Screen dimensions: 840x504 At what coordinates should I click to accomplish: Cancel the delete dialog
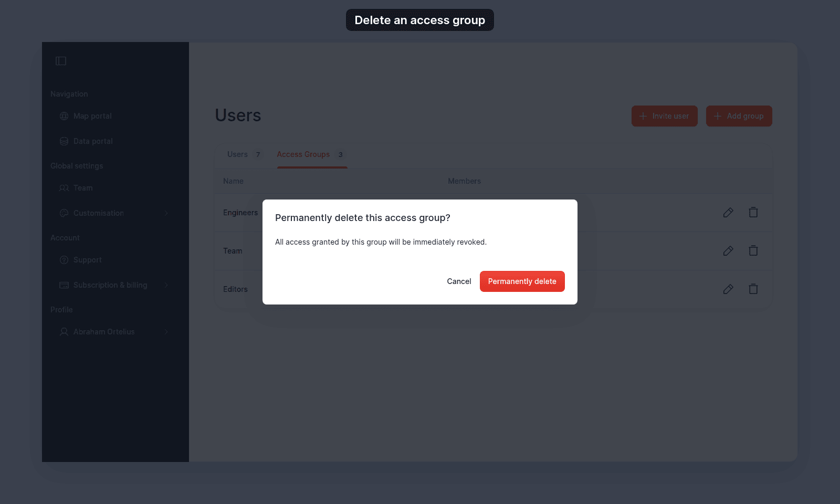point(459,281)
